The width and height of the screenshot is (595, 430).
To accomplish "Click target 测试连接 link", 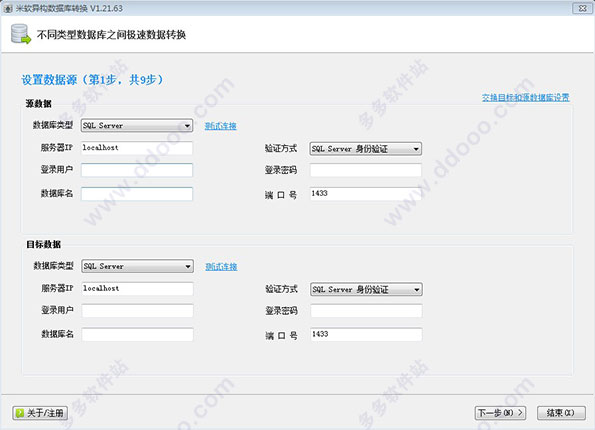I will 221,267.
